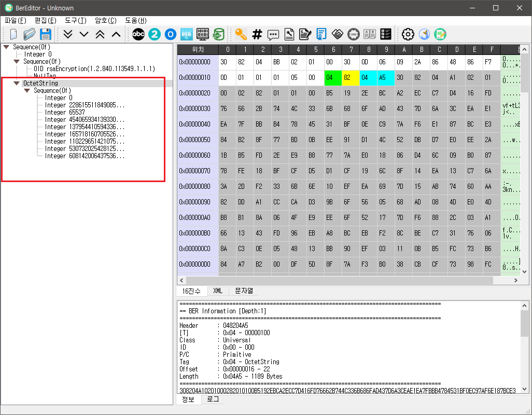532x415 pixels.
Task: Click the 0x00000040 row address cell
Action: pyautogui.click(x=198, y=124)
